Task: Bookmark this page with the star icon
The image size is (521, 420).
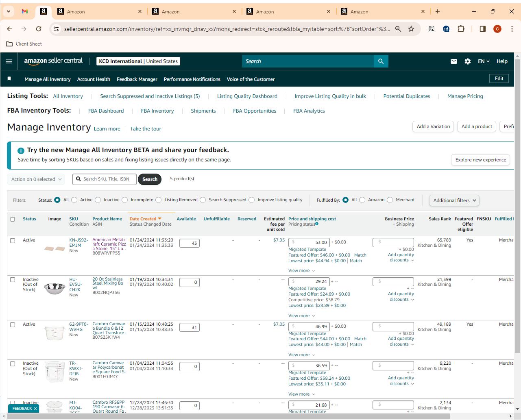Action: pos(411,29)
